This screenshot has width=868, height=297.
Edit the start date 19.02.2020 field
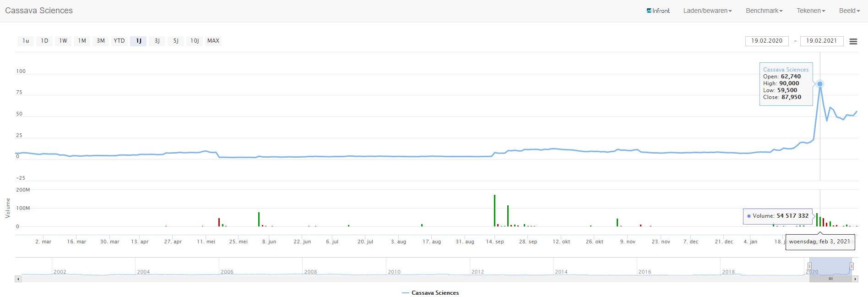(767, 41)
